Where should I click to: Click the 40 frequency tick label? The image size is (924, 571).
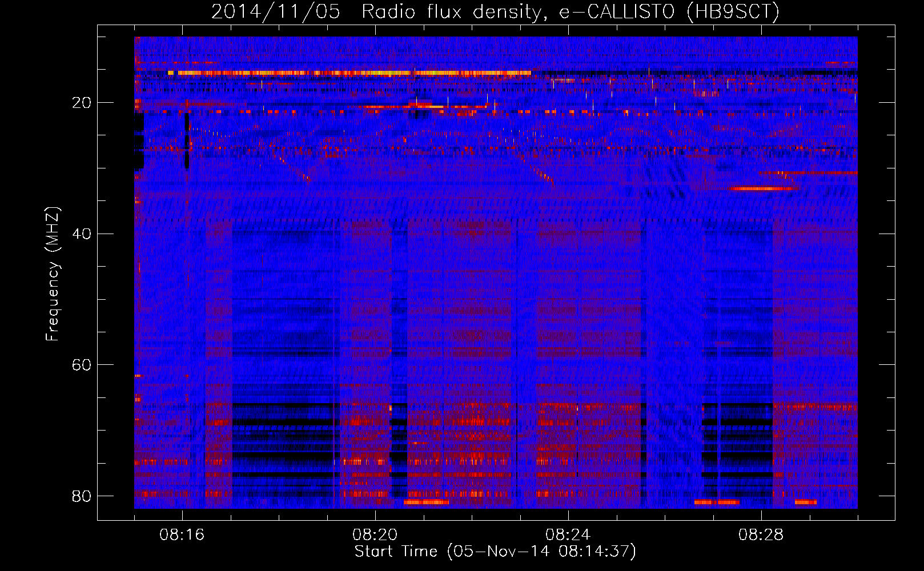[82, 234]
